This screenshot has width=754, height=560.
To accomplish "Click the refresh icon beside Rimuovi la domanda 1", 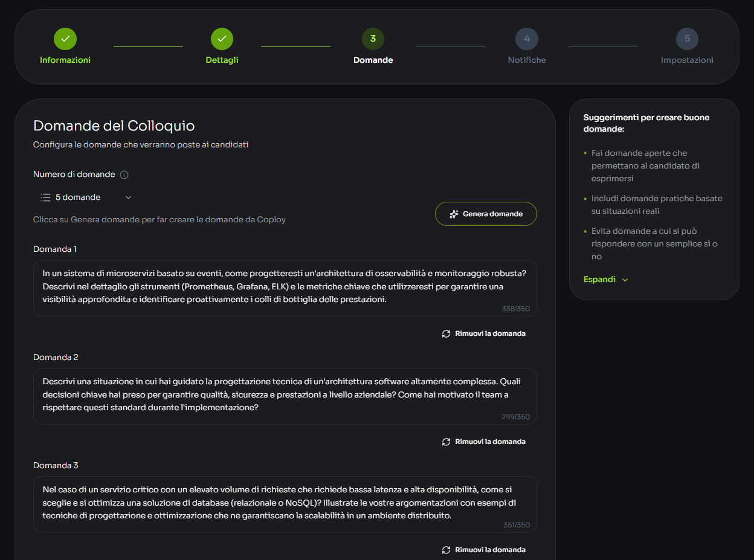I will pos(446,333).
